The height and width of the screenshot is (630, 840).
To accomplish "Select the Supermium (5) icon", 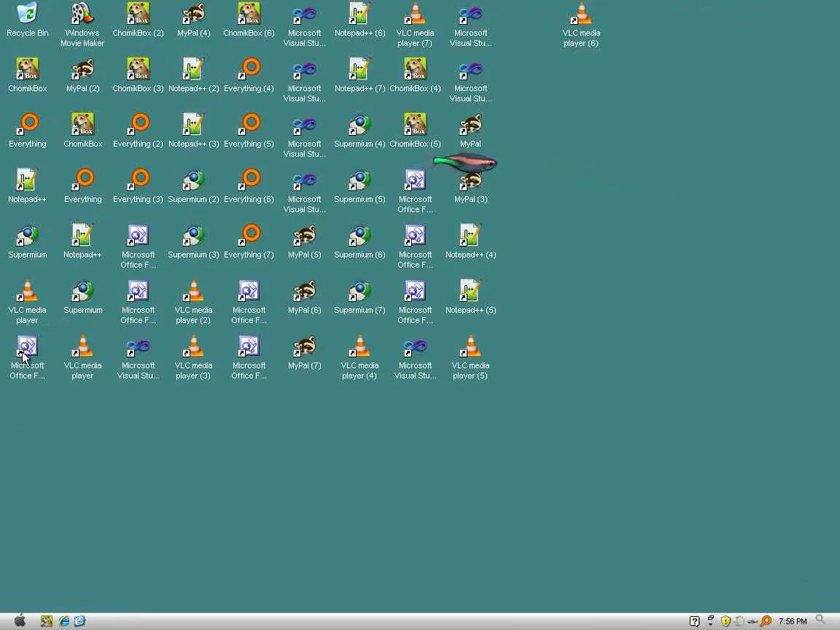I will [359, 187].
